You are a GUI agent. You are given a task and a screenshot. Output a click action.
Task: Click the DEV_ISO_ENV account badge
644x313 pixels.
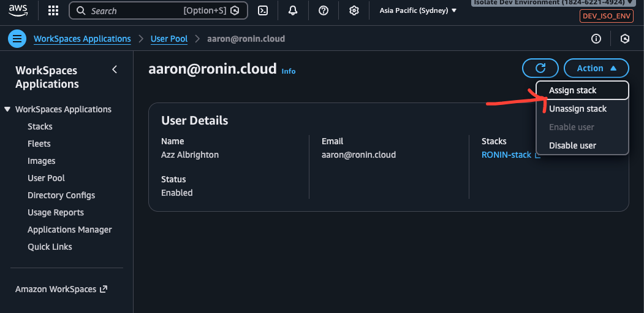pyautogui.click(x=607, y=16)
